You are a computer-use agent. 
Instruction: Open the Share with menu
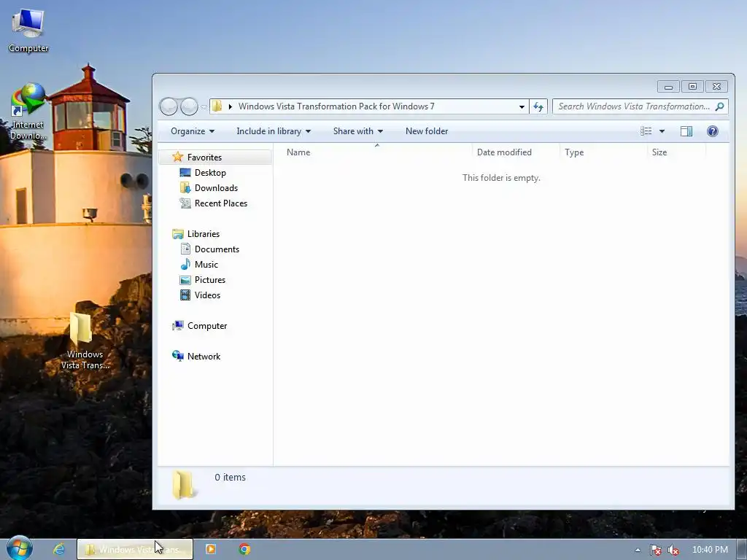click(x=357, y=131)
